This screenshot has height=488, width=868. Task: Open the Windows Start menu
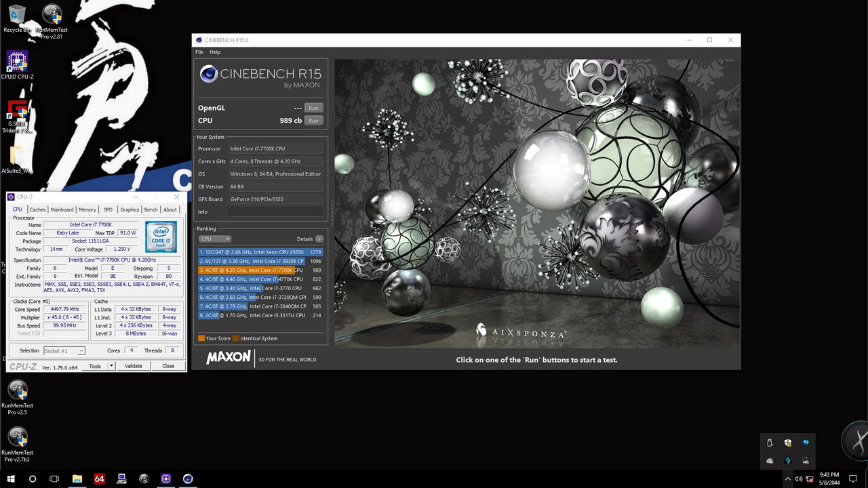(x=11, y=479)
